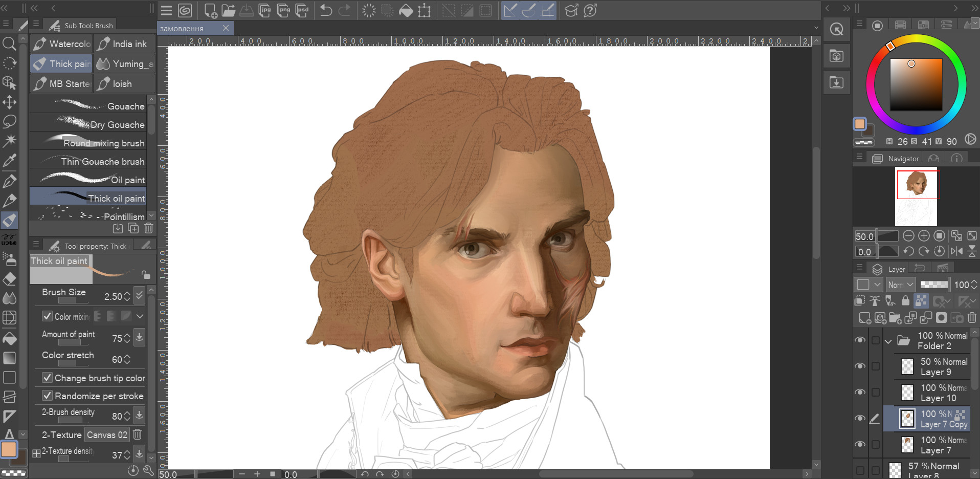The height and width of the screenshot is (479, 980).
Task: Select the Text tool
Action: [9, 434]
